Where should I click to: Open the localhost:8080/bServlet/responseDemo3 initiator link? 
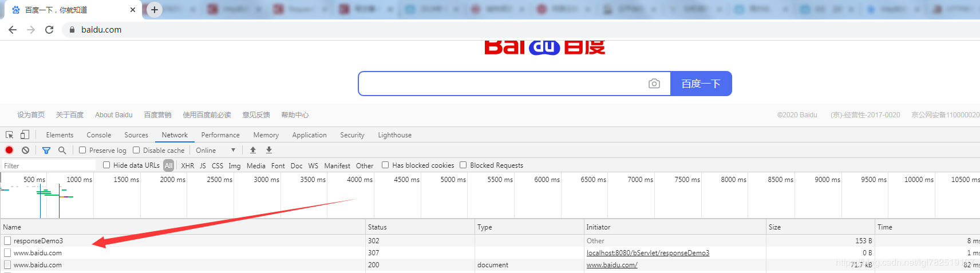648,253
